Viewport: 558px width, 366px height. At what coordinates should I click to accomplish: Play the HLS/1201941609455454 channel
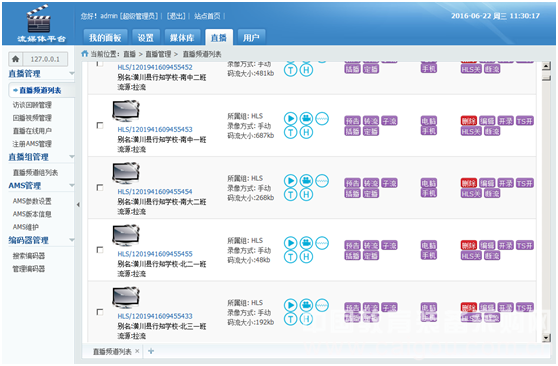point(290,181)
